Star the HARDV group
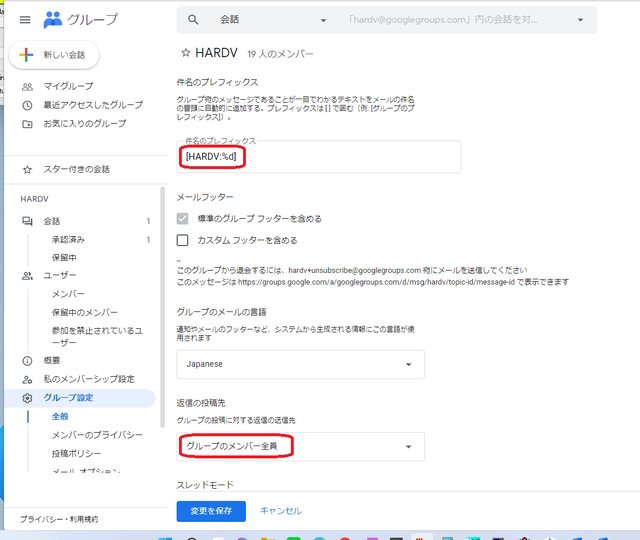 point(186,53)
